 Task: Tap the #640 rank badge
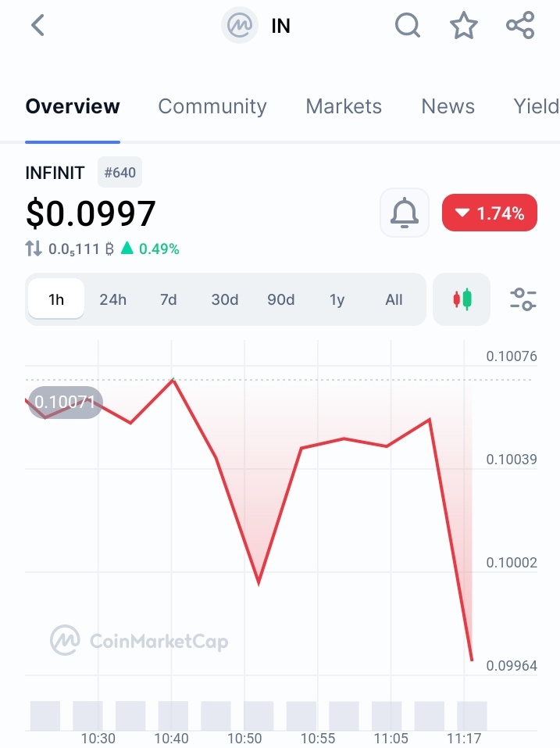pyautogui.click(x=119, y=173)
